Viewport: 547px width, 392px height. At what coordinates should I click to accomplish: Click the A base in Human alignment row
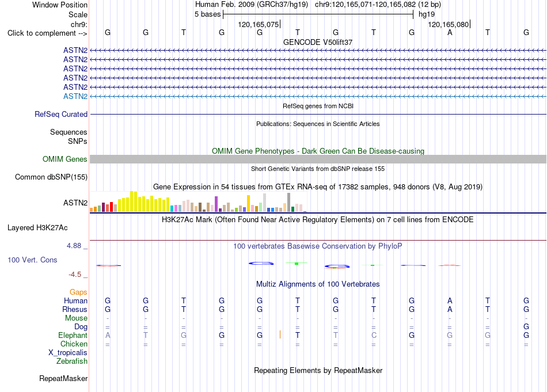(450, 300)
